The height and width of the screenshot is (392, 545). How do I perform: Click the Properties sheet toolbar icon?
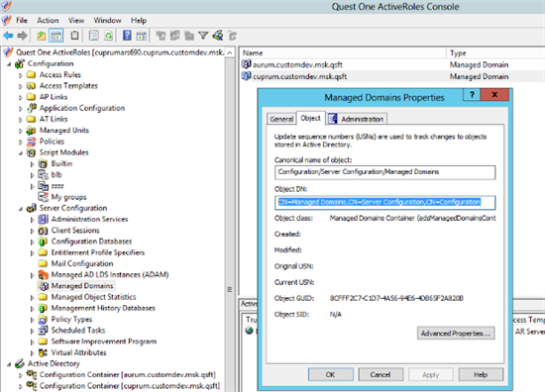click(x=93, y=36)
